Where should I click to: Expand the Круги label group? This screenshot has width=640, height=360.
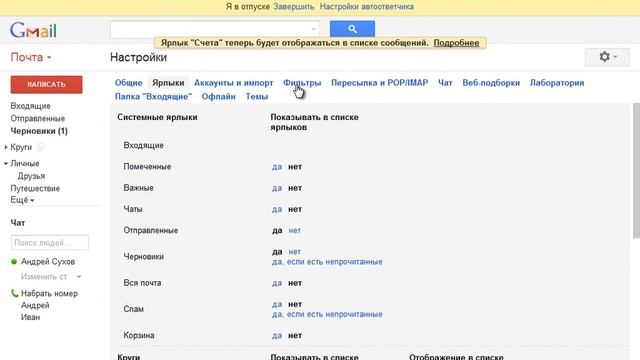[6, 147]
